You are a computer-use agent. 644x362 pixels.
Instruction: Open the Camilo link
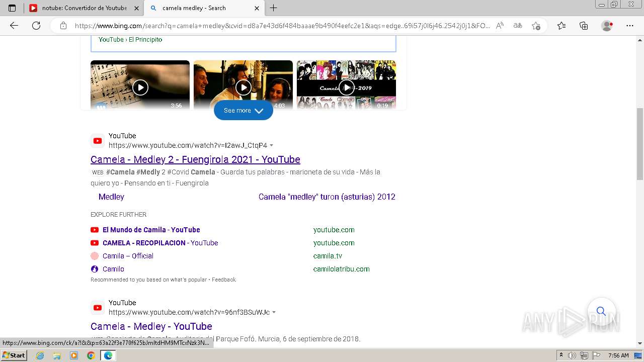click(113, 269)
